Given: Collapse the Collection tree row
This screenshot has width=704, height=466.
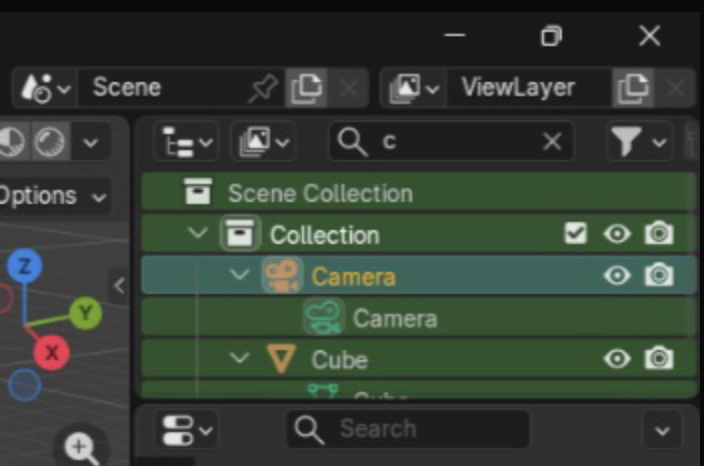Looking at the screenshot, I should (198, 233).
